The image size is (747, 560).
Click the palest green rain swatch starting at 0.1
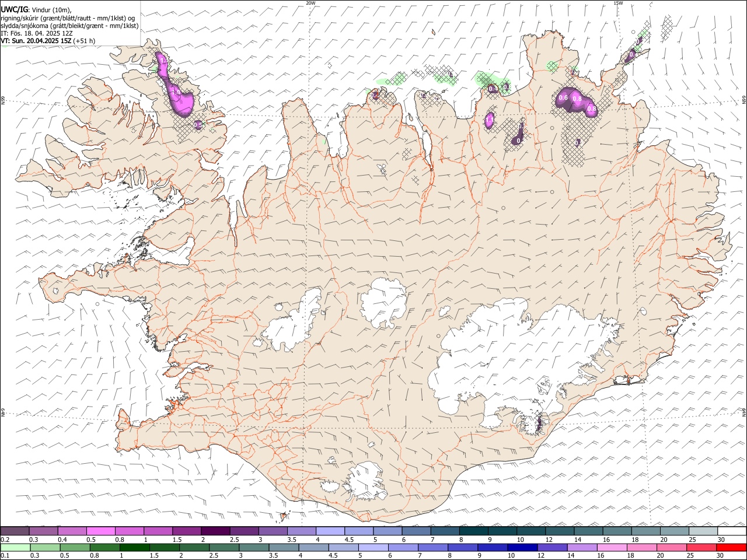point(16,548)
